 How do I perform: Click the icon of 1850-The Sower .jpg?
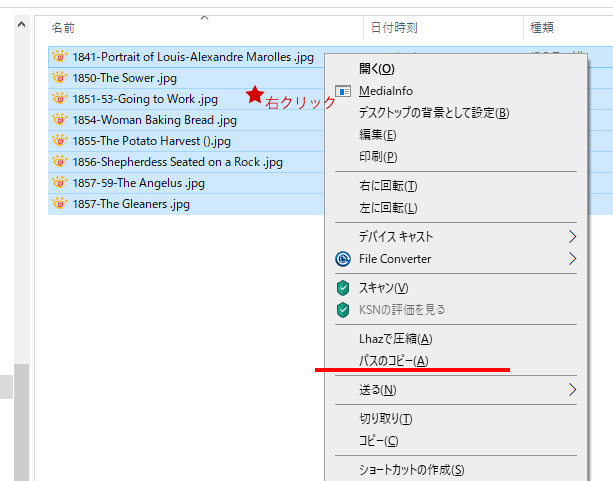pos(59,78)
